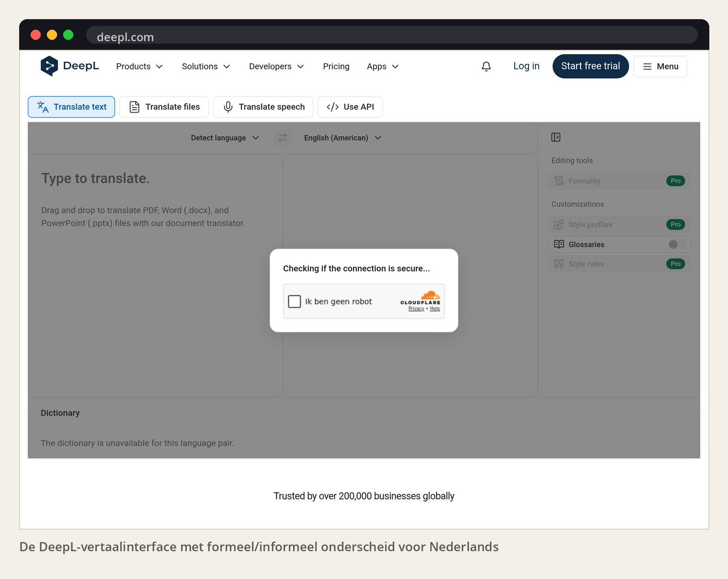Click the green maximize window button
Screen dimensions: 728x579
coord(68,35)
